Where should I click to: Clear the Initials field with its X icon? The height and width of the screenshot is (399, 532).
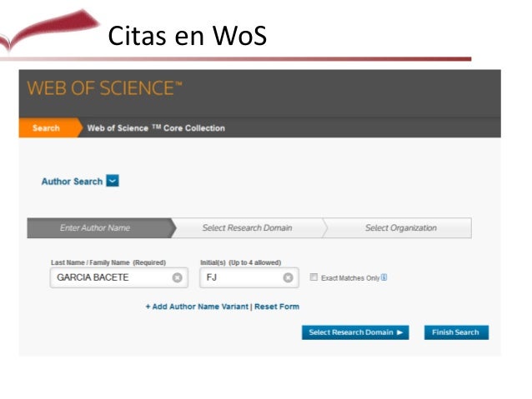[288, 277]
